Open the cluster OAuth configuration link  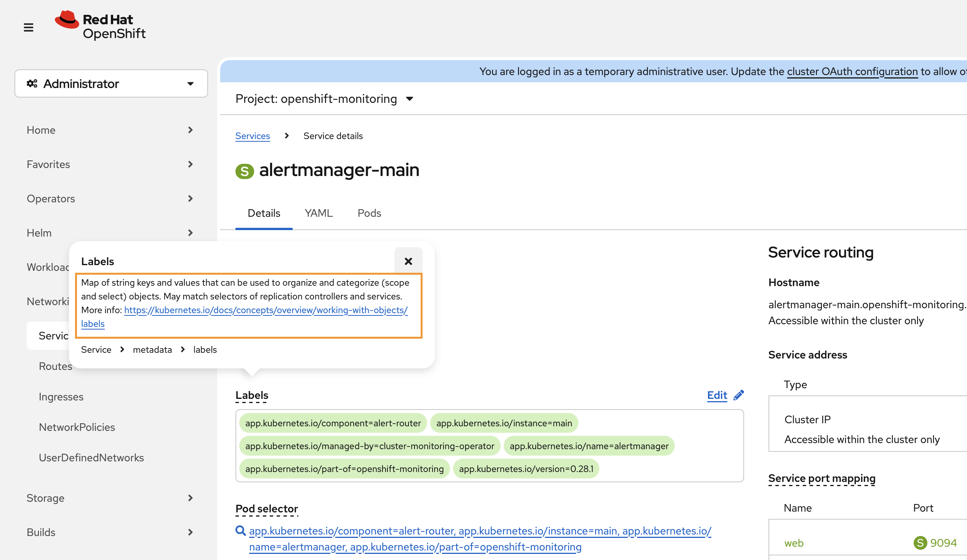(852, 71)
